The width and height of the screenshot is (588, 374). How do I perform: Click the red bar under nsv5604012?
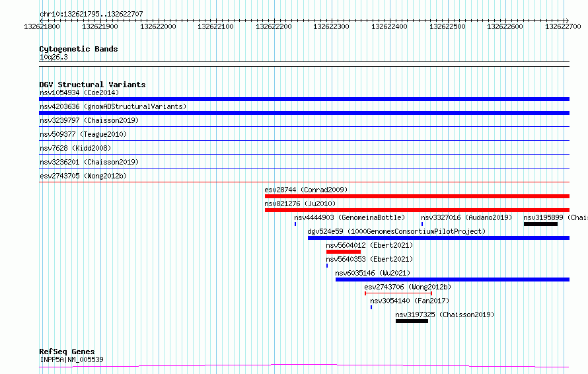(344, 252)
